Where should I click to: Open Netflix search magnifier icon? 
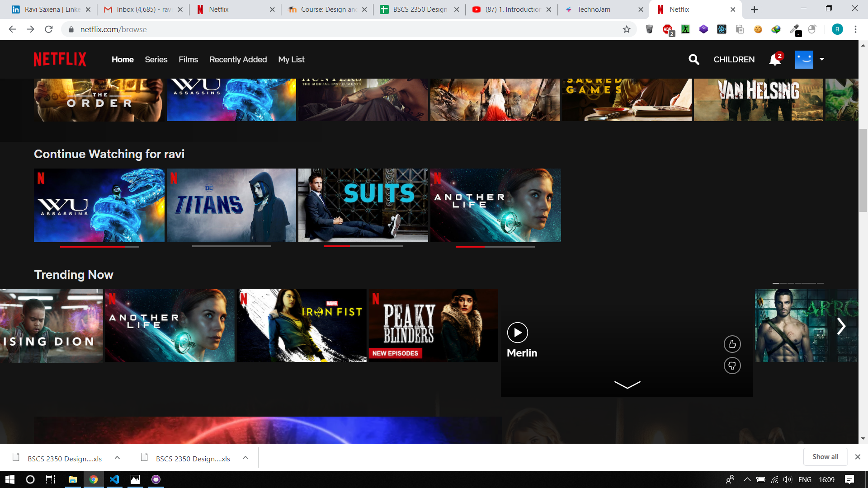click(x=693, y=60)
